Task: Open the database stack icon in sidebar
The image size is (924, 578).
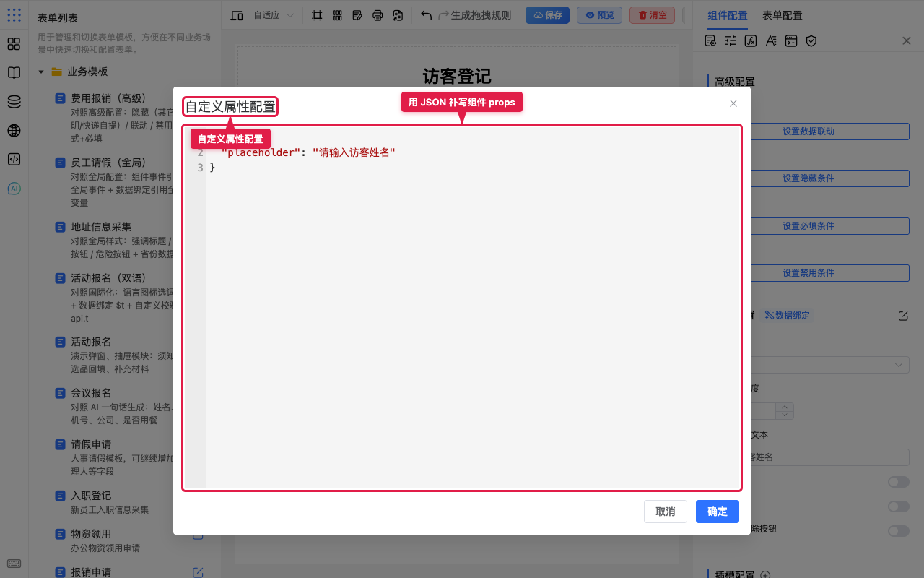Action: click(14, 102)
